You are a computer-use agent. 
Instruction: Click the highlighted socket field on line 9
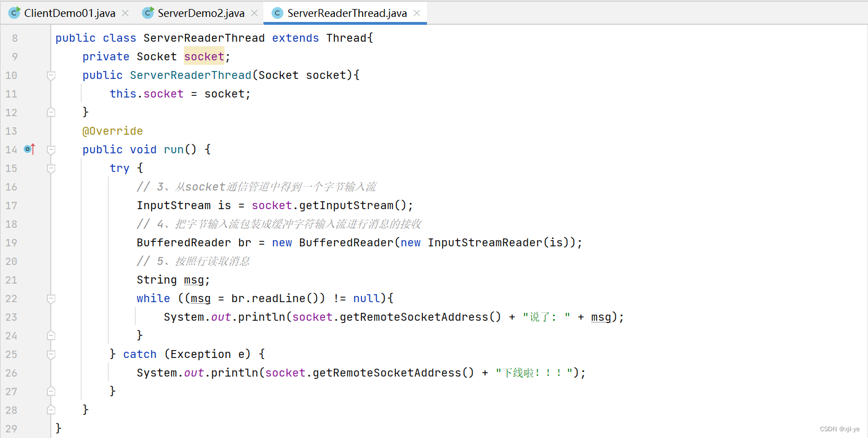pyautogui.click(x=204, y=56)
